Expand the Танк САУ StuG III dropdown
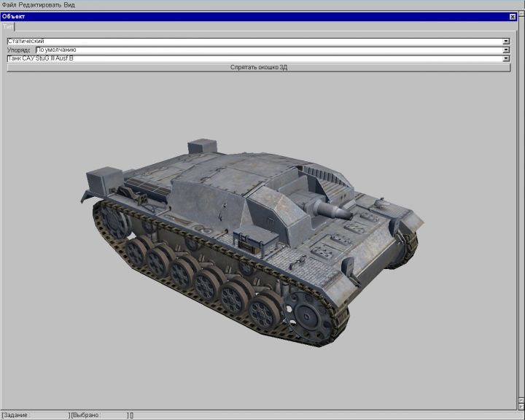 pos(506,58)
